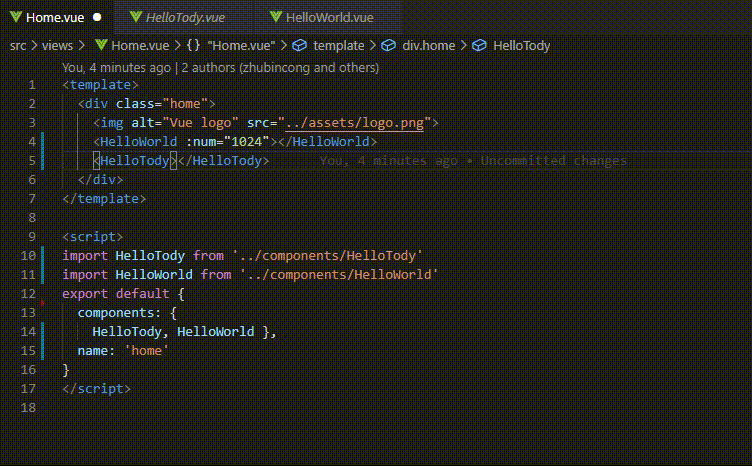This screenshot has width=752, height=466.
Task: Click :num="1024" attribute on line 4
Action: pos(227,141)
